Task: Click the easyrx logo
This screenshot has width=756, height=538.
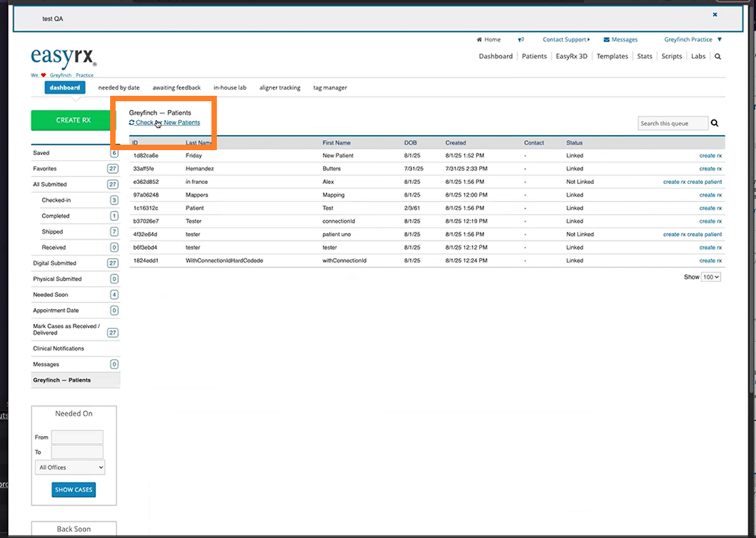Action: tap(64, 58)
